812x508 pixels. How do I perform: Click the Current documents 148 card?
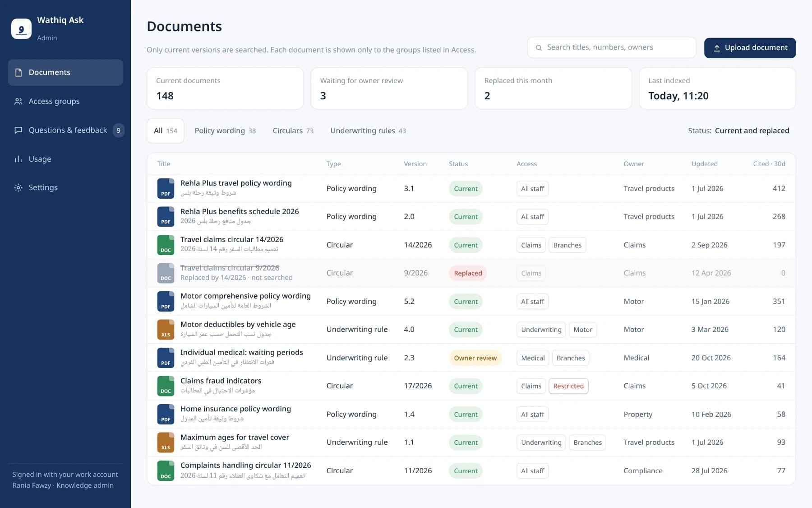[x=225, y=89]
